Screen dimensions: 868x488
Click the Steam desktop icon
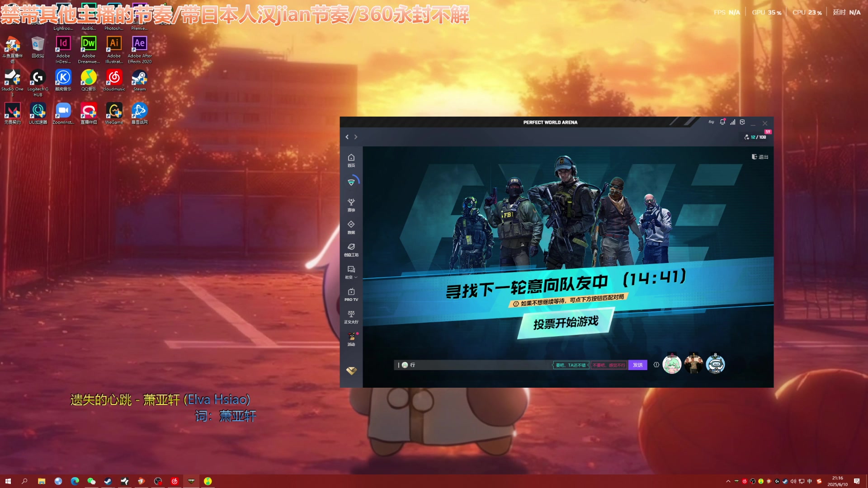[140, 80]
